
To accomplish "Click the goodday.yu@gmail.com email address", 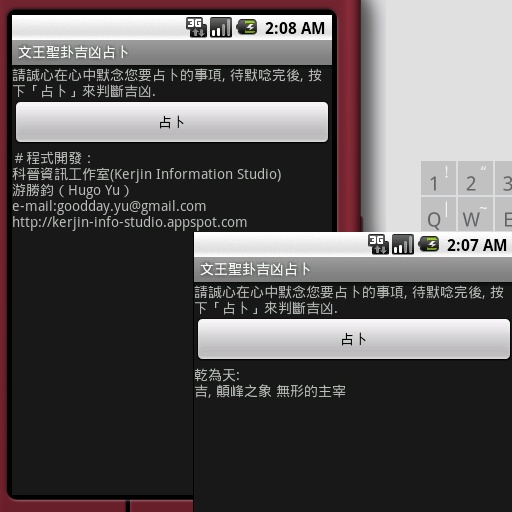I will pos(132,206).
